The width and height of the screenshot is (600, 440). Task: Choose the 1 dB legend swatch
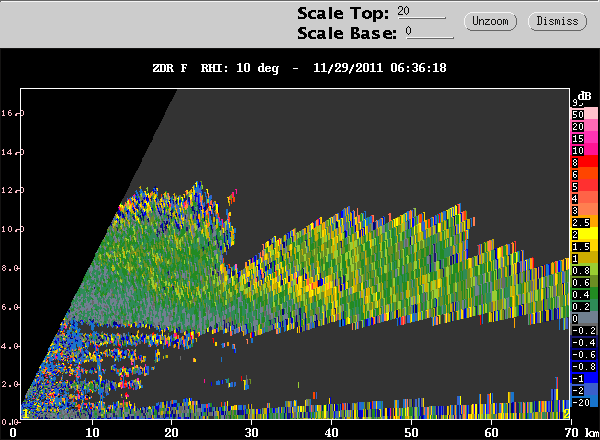pyautogui.click(x=584, y=258)
